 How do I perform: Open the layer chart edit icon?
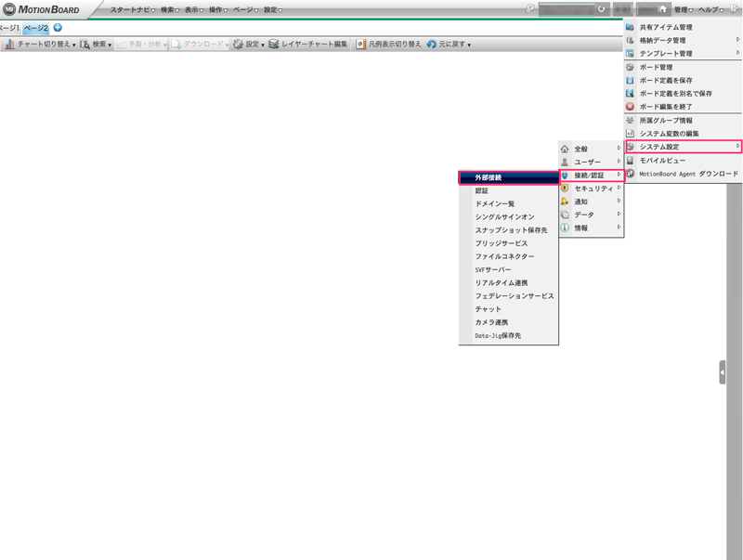(273, 44)
